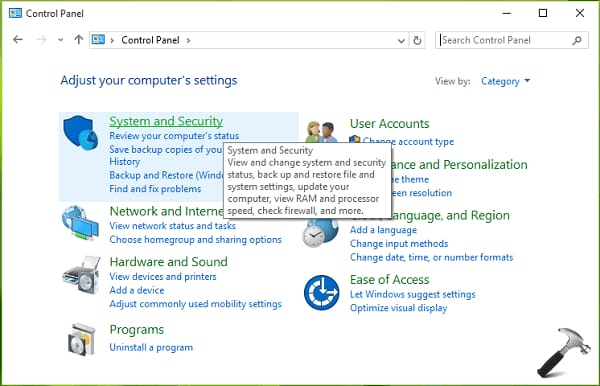Screen dimensions: 600x386
Task: Open the Hardware and Sound printer icon
Action: (82, 275)
